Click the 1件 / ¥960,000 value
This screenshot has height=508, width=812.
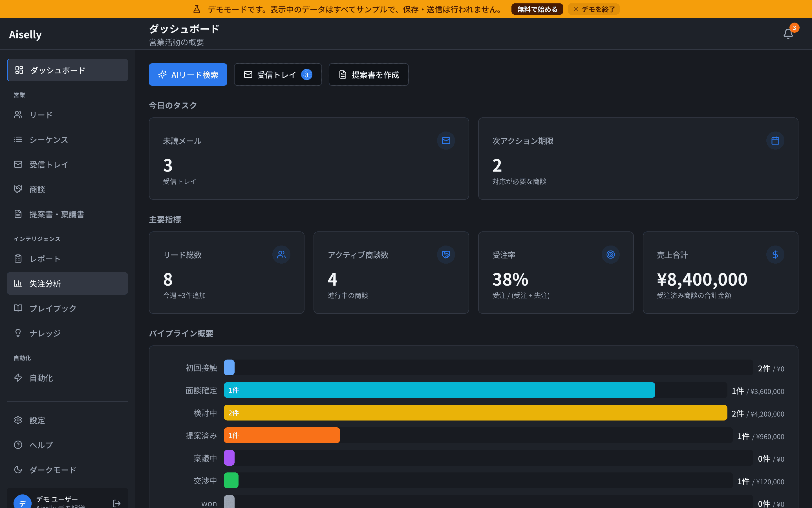[761, 436]
